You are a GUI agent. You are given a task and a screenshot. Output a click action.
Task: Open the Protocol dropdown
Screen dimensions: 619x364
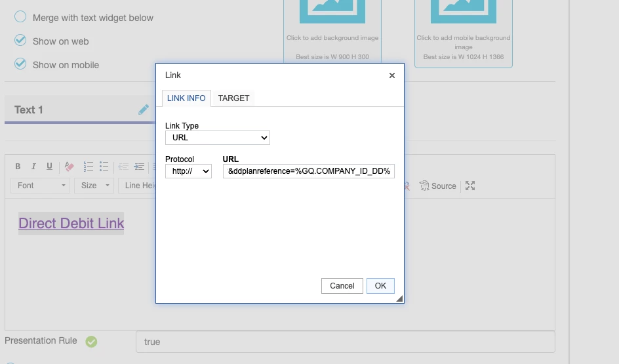(x=188, y=171)
